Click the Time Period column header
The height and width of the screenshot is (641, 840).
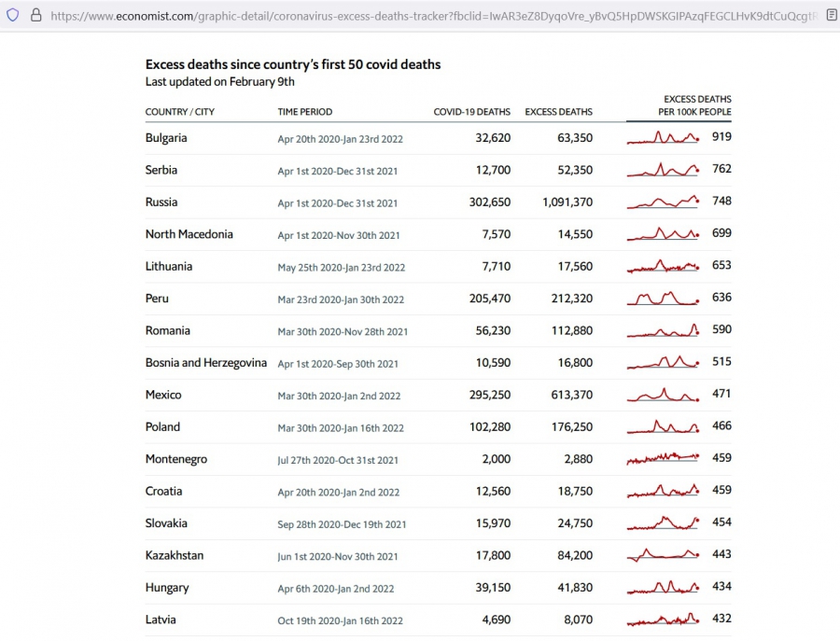[304, 112]
